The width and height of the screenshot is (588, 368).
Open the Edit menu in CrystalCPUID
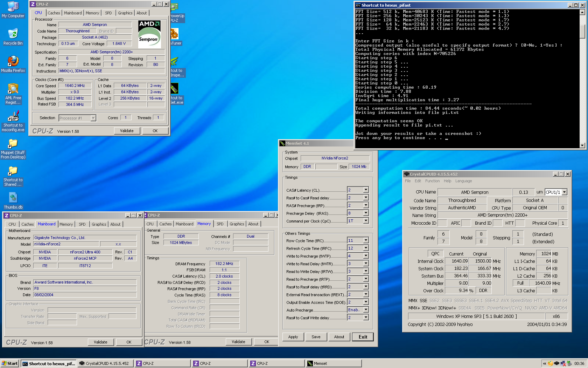pos(418,181)
